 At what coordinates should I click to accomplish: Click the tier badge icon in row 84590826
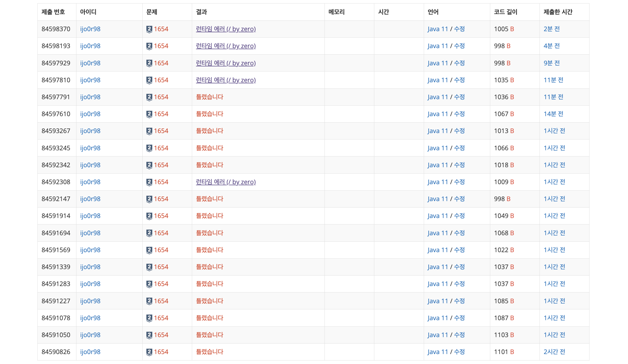(149, 352)
